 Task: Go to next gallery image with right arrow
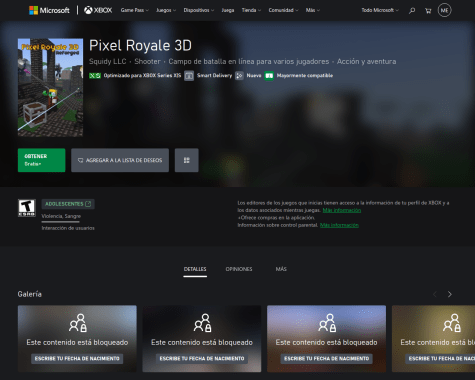(x=450, y=294)
